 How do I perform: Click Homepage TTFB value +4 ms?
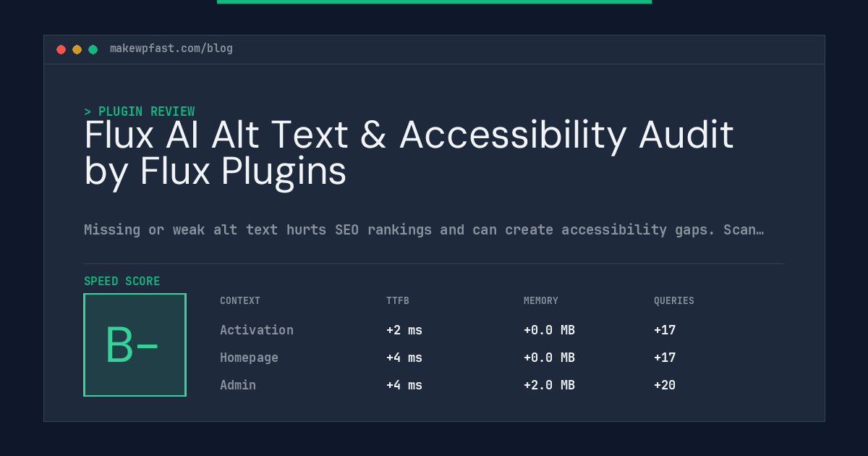click(404, 358)
